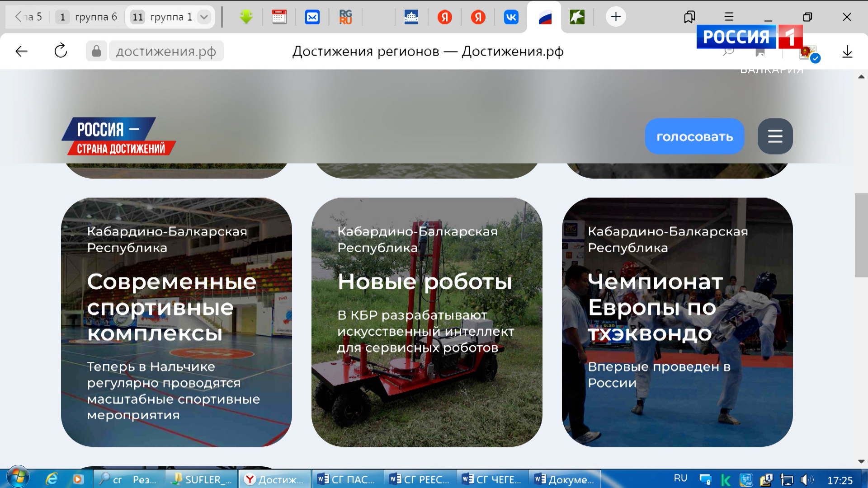Click the browser reload page icon

point(61,51)
